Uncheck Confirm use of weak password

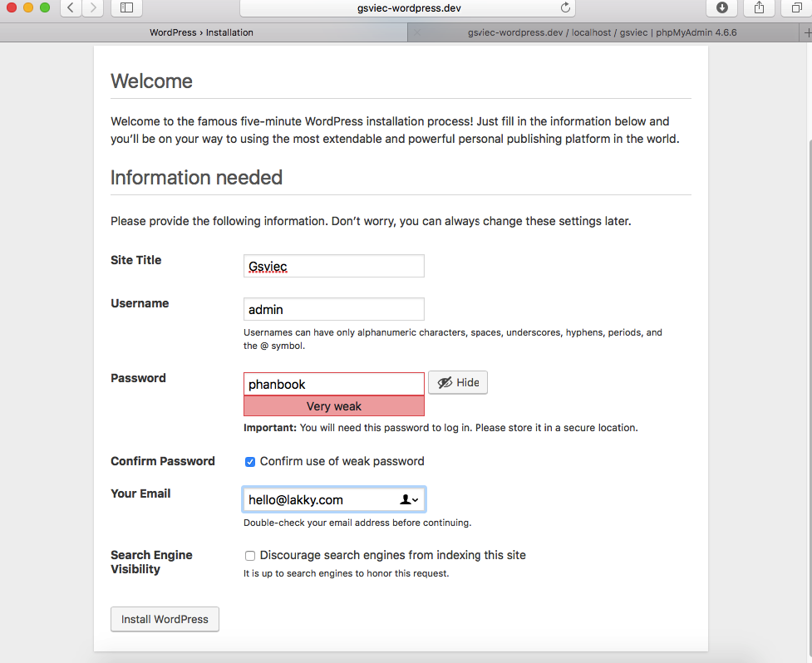point(250,462)
